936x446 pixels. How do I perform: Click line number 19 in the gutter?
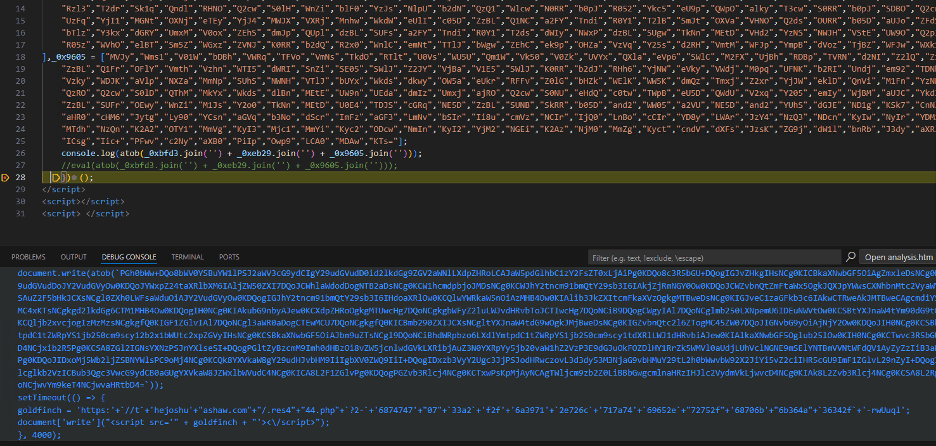[x=21, y=69]
